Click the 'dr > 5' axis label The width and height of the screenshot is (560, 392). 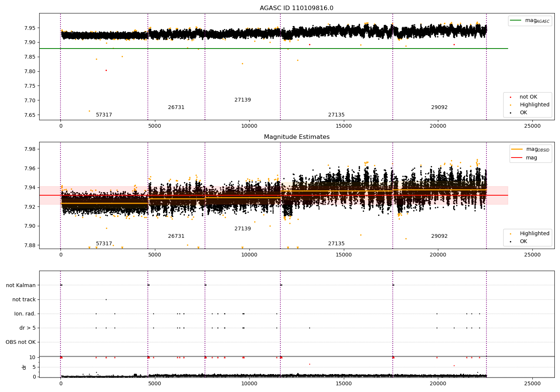pos(28,328)
